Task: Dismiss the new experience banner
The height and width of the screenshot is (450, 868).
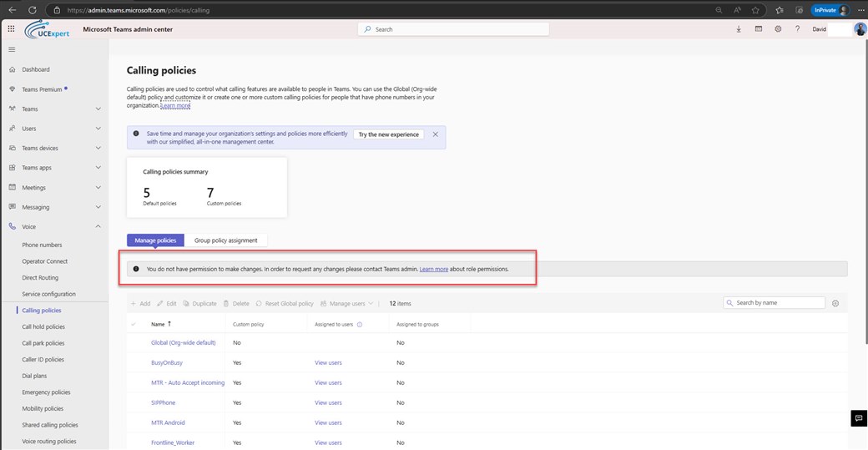Action: point(435,134)
